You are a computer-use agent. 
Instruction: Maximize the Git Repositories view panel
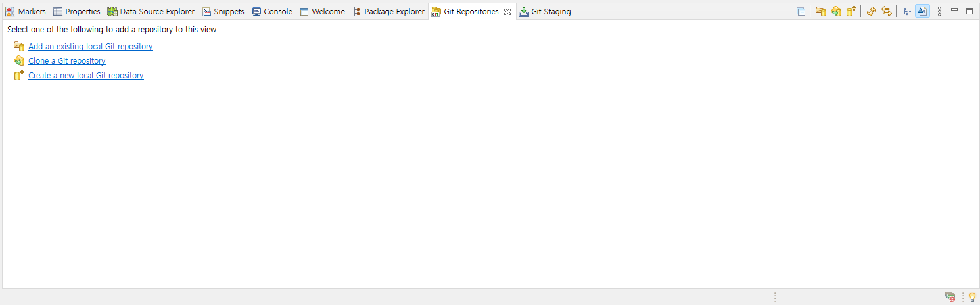(x=969, y=11)
